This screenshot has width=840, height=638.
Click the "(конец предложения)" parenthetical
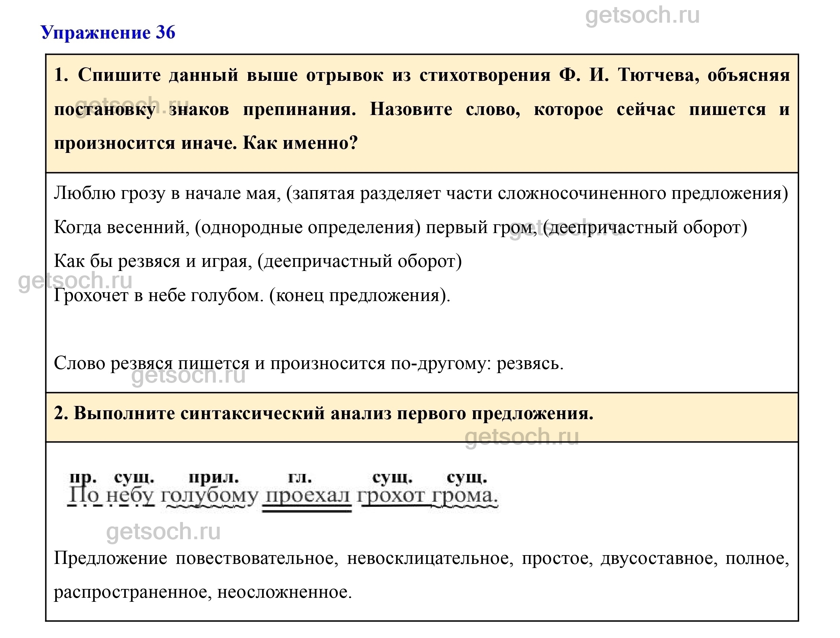pos(359,295)
